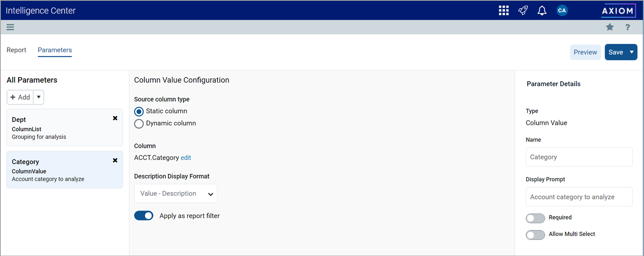Open the CA user profile avatar
Image resolution: width=644 pixels, height=256 pixels.
562,11
